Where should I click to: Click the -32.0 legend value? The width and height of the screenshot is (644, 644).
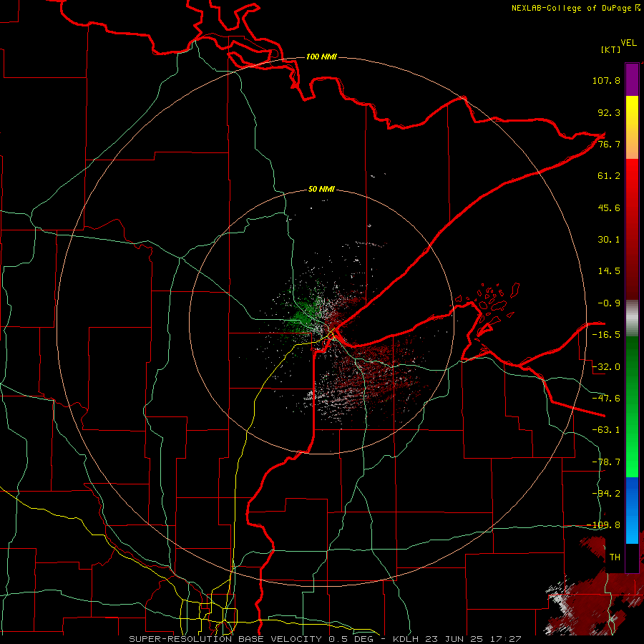[606, 367]
